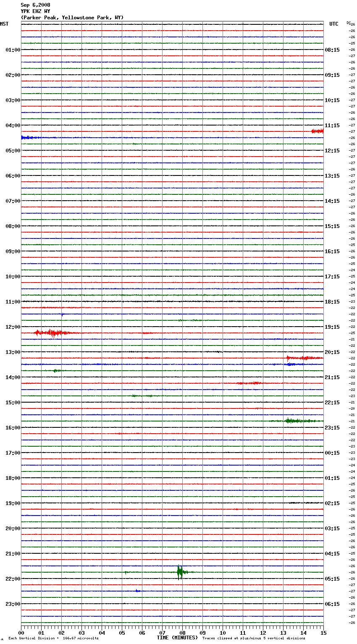This screenshot has width=357, height=644.
Task: Select the 11:00 MST time label
Action: [13, 302]
